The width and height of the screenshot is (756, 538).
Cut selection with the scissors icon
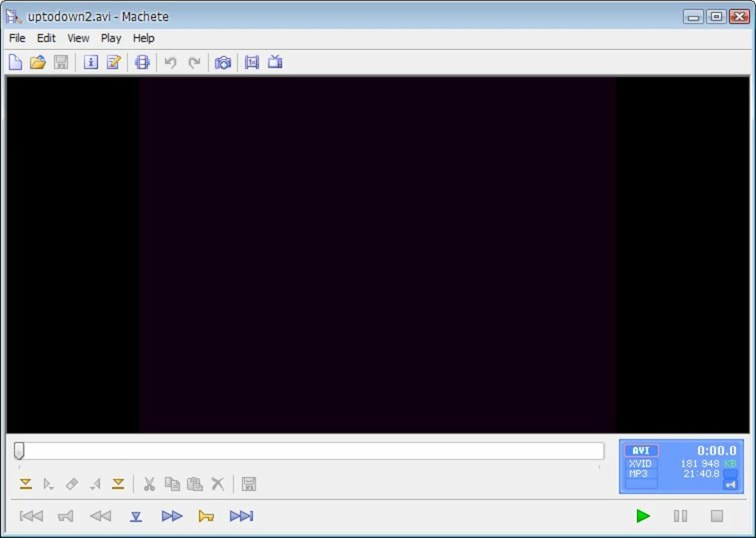pos(149,484)
